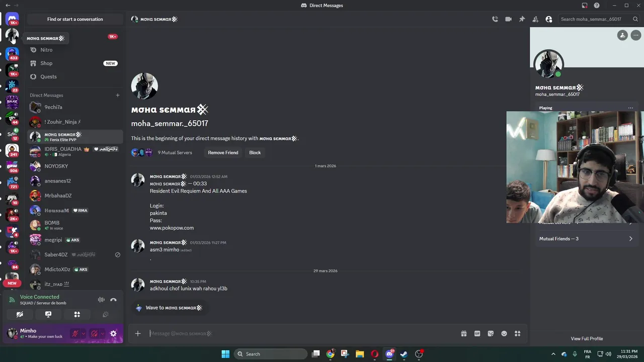
Task: Open the three-dots menu on profile banner
Action: (636, 35)
